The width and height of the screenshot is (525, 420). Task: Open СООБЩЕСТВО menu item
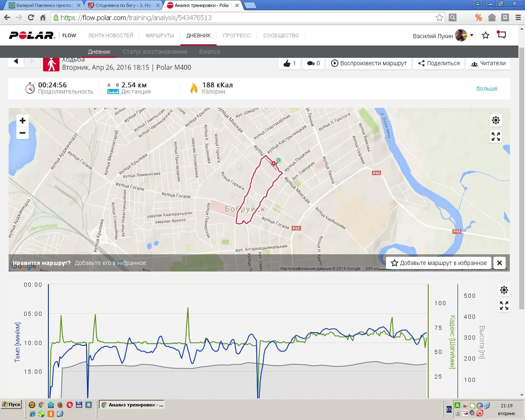coord(281,36)
